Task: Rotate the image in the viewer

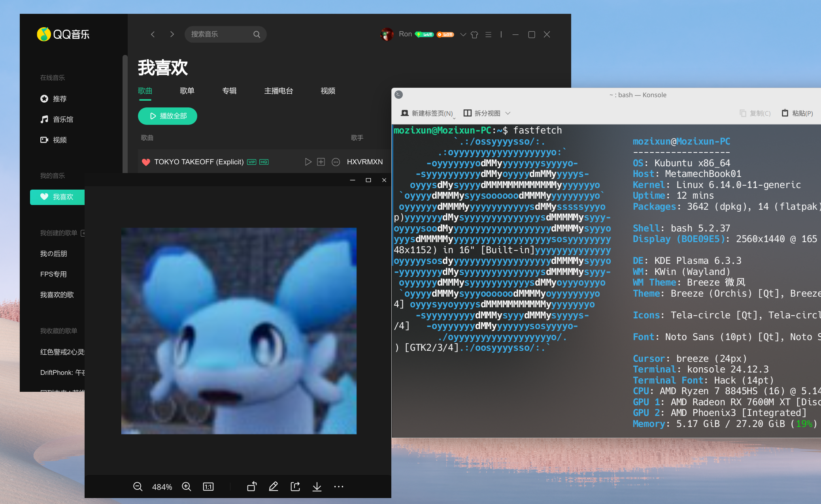Action: (252, 487)
